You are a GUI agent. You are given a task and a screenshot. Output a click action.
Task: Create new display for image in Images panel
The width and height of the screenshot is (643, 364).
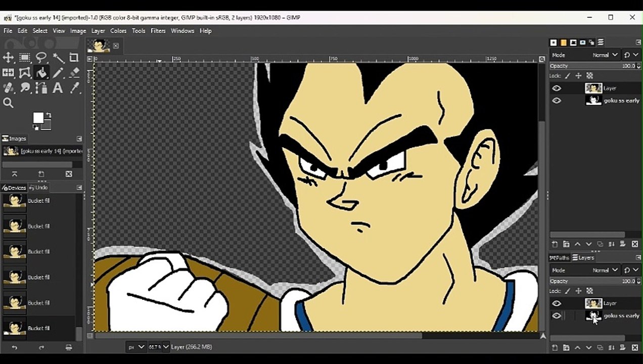41,174
